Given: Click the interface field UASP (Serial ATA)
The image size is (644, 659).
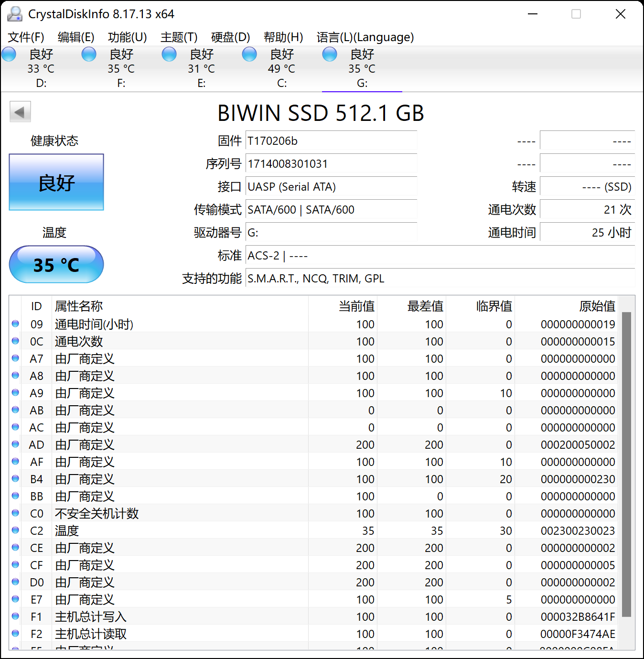Looking at the screenshot, I should 331,187.
